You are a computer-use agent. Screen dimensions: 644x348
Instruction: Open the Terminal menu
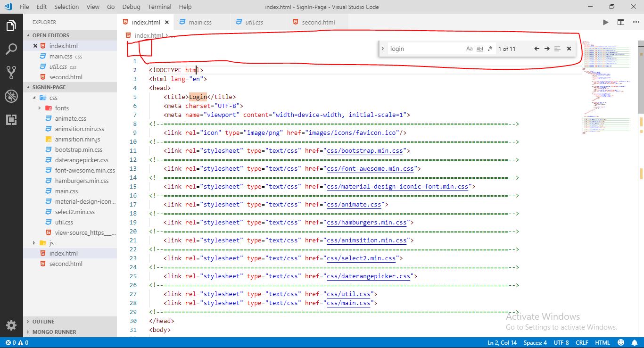[159, 7]
